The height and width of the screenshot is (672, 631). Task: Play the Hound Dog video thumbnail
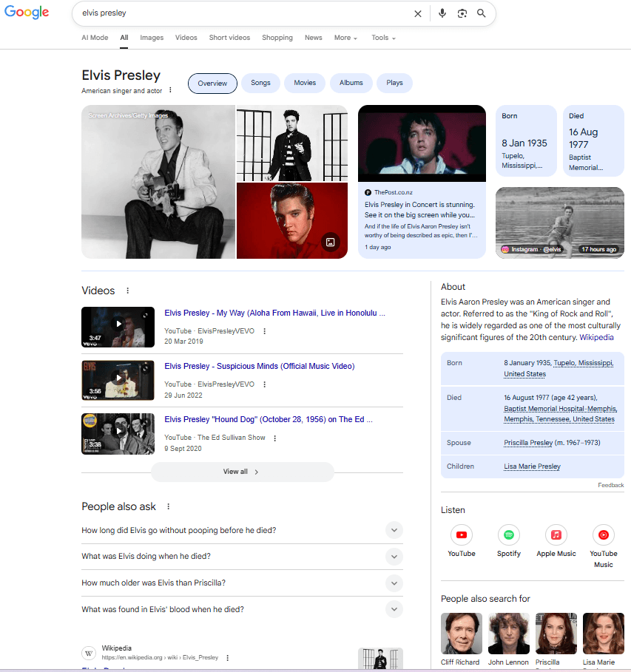pyautogui.click(x=118, y=434)
